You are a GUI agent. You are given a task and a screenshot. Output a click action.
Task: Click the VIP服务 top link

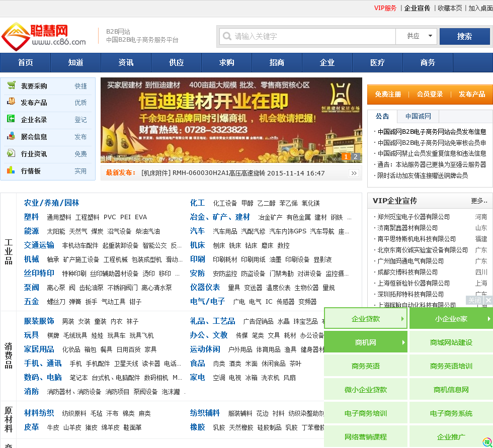click(x=385, y=8)
